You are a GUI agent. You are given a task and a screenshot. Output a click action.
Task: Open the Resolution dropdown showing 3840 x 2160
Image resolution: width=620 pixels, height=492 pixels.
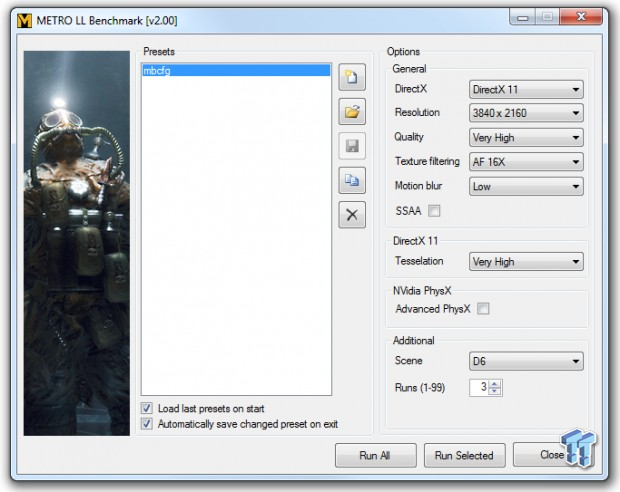coord(526,113)
